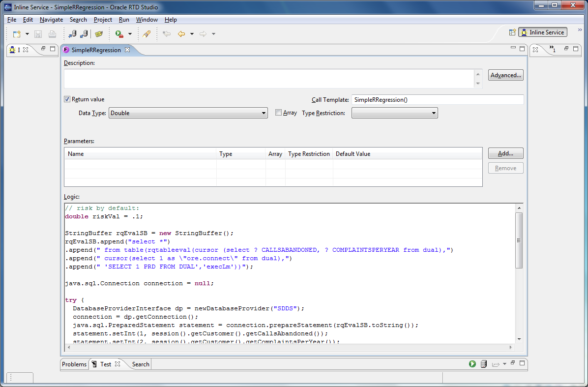588x387 pixels.
Task: Open the Test view menu dropdown arrow
Action: coord(504,364)
